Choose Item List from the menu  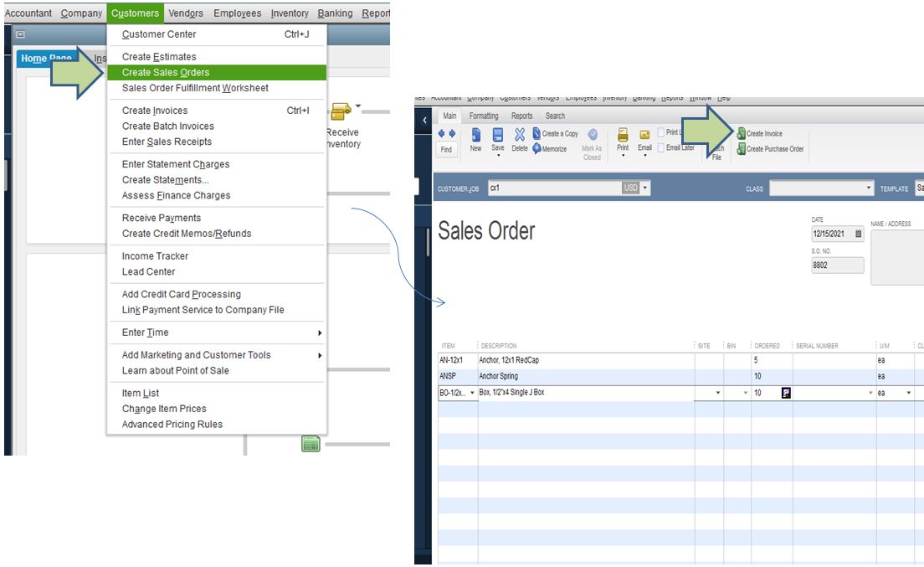coord(217,393)
